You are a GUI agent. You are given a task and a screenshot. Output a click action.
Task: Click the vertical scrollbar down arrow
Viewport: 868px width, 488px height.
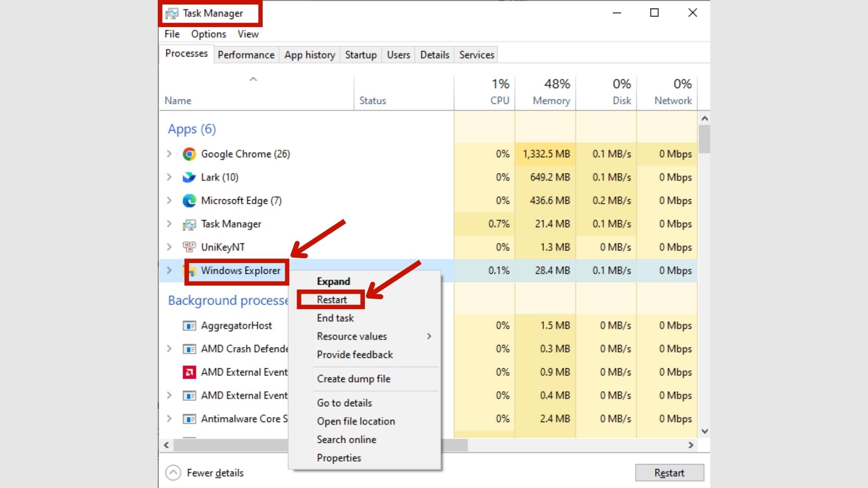click(x=704, y=432)
